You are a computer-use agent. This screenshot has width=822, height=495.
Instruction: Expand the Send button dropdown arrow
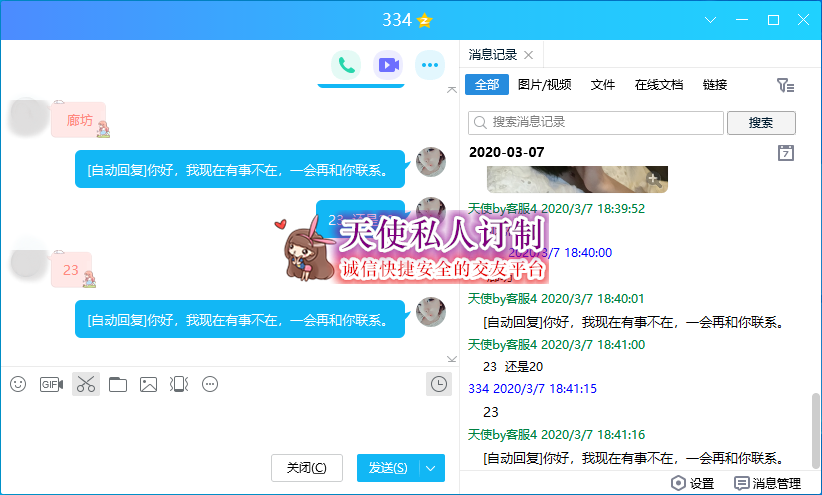(431, 468)
